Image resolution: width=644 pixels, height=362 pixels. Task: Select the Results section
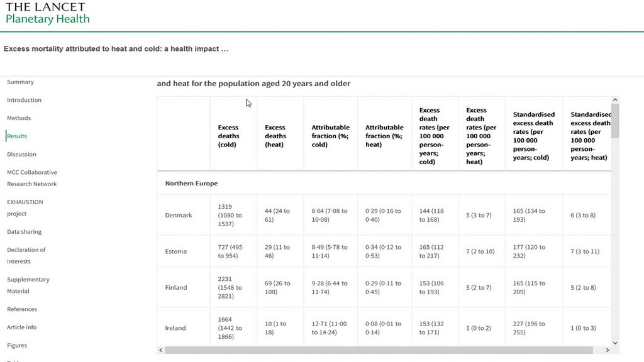click(x=17, y=136)
